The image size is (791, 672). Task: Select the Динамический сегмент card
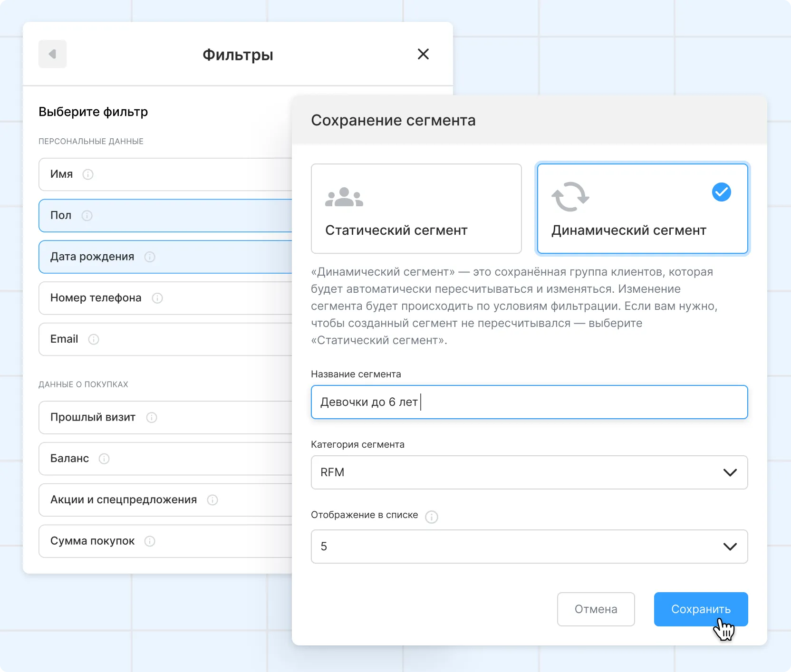[642, 209]
